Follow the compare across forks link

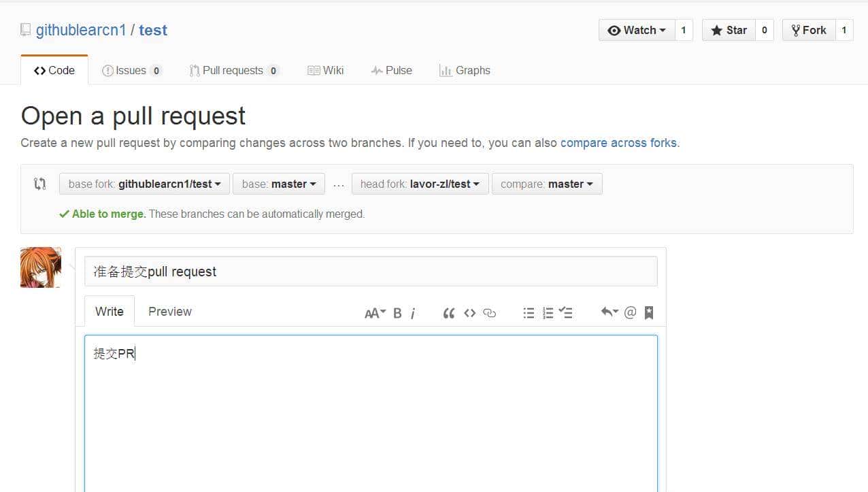coord(618,143)
